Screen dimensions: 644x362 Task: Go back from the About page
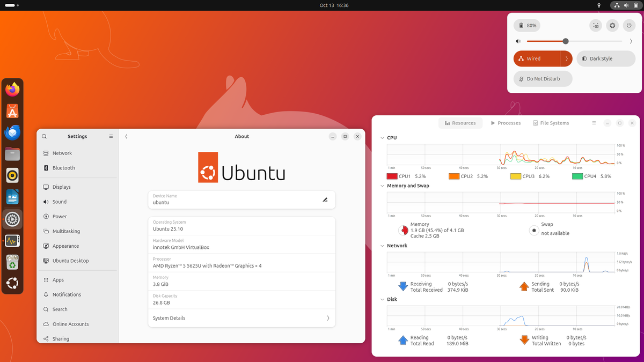pos(126,136)
